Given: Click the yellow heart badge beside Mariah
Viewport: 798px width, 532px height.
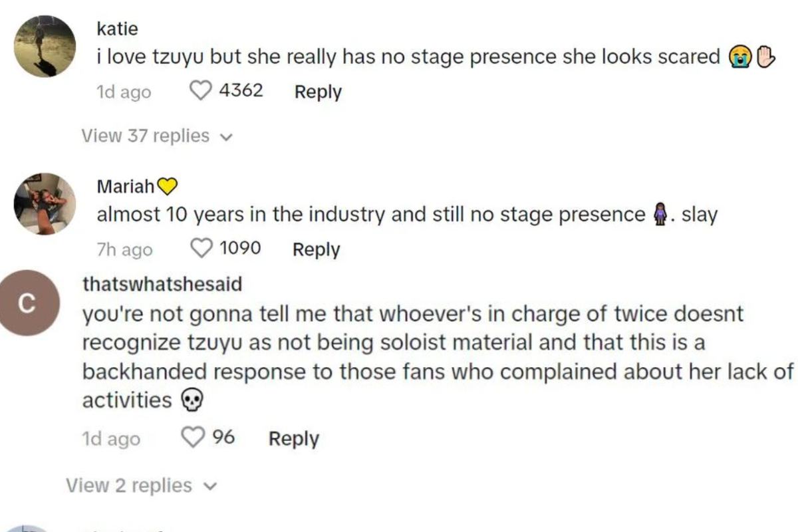Looking at the screenshot, I should click(167, 188).
